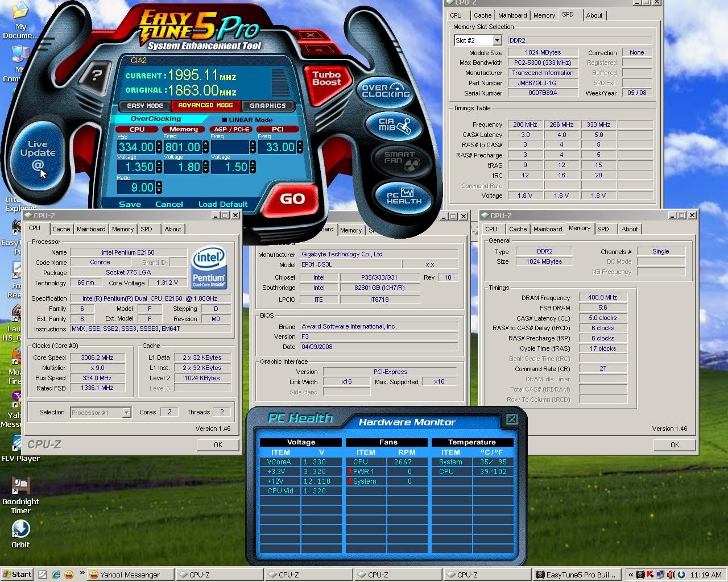
Task: Click the VCoreA row in PC Health
Action: pyautogui.click(x=300, y=462)
